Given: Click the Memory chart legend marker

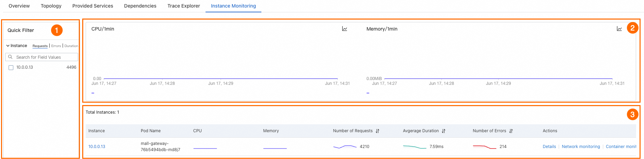Looking at the screenshot, I should click(x=368, y=93).
